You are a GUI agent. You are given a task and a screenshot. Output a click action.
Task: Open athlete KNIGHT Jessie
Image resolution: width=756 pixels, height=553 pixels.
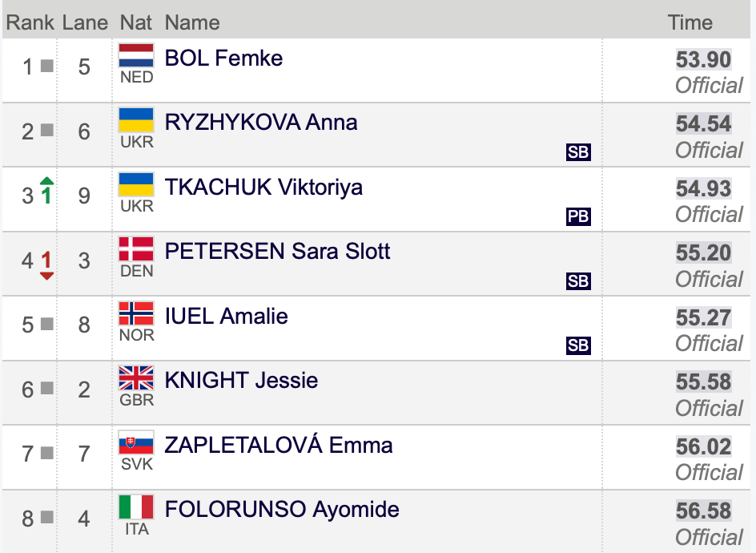242,380
